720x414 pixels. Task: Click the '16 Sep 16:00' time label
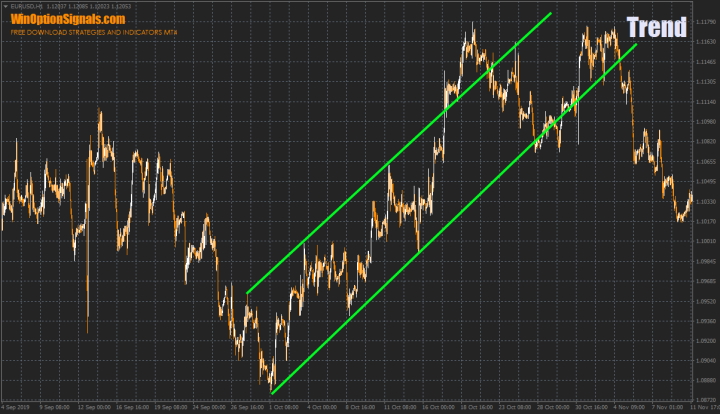click(132, 408)
